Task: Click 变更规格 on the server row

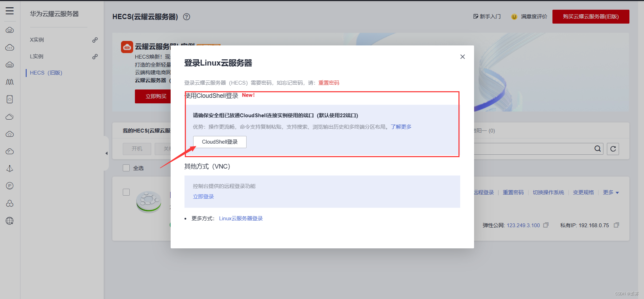Action: (583, 193)
